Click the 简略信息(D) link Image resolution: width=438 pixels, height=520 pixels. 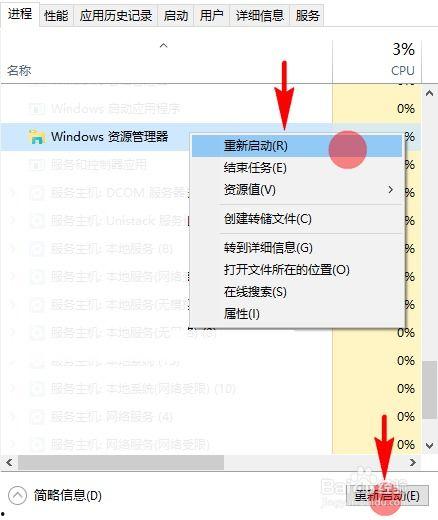click(67, 495)
